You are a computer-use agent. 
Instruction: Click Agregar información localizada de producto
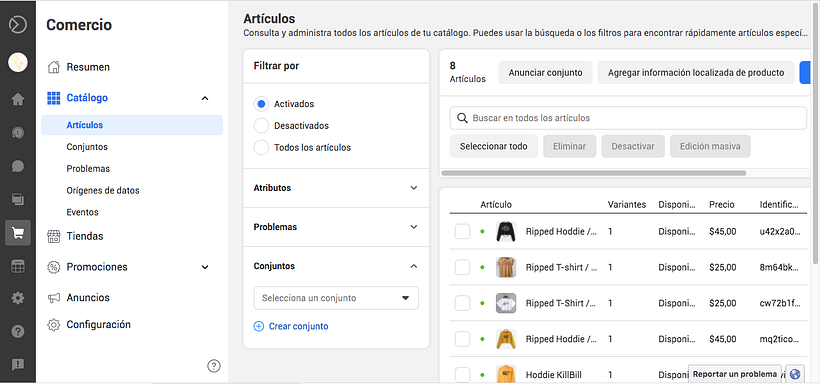click(696, 73)
